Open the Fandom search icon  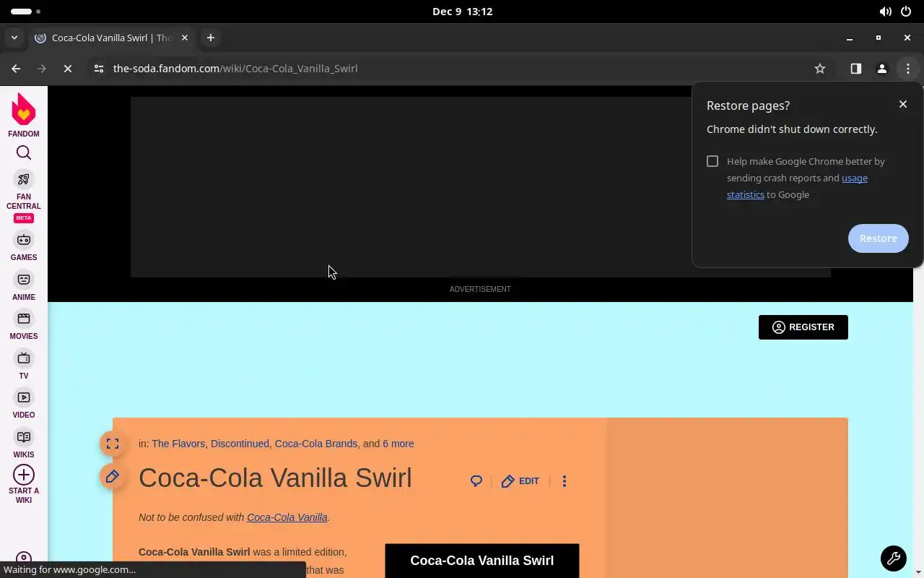(x=24, y=152)
